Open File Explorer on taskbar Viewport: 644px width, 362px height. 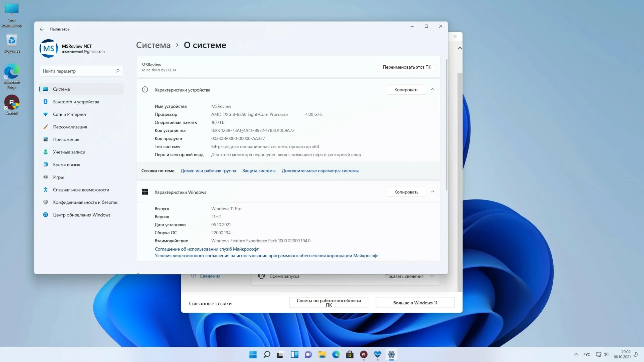point(322,354)
